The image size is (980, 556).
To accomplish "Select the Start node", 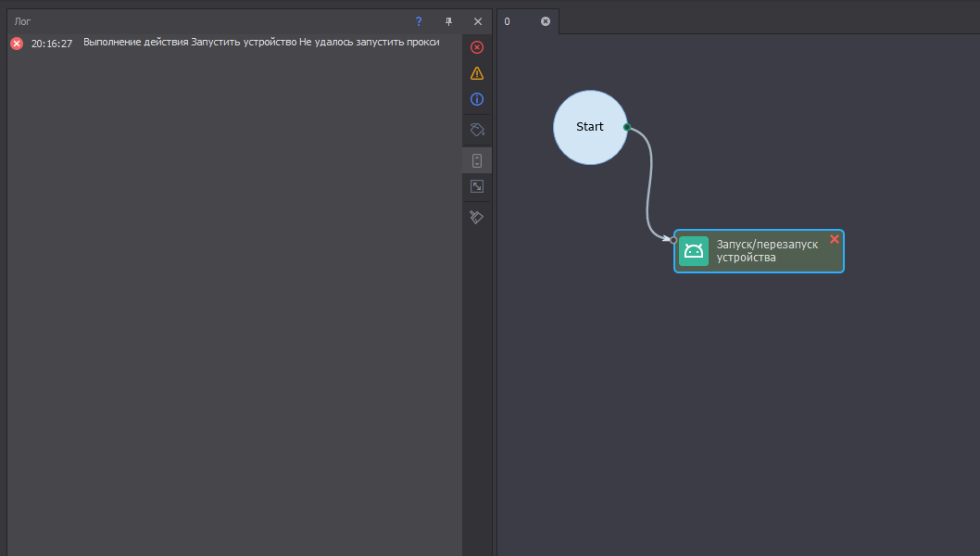I will coord(590,127).
